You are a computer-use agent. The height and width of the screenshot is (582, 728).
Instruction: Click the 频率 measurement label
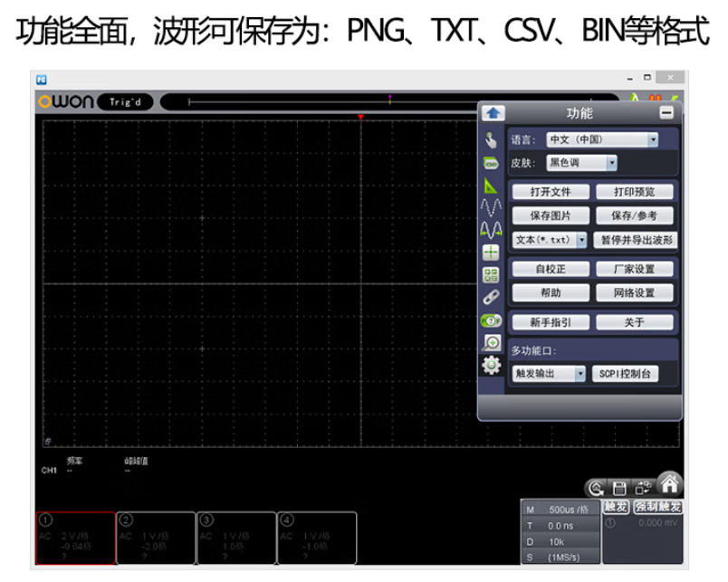(74, 461)
